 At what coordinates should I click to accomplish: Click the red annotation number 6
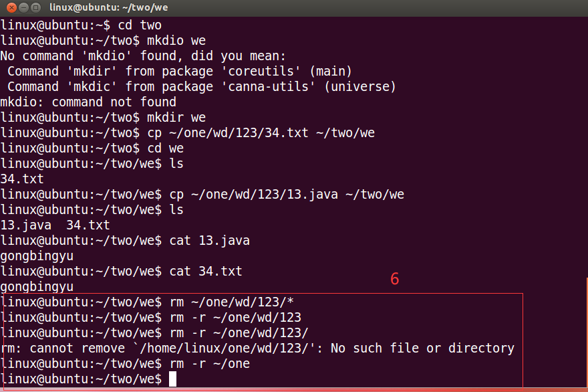tap(394, 279)
